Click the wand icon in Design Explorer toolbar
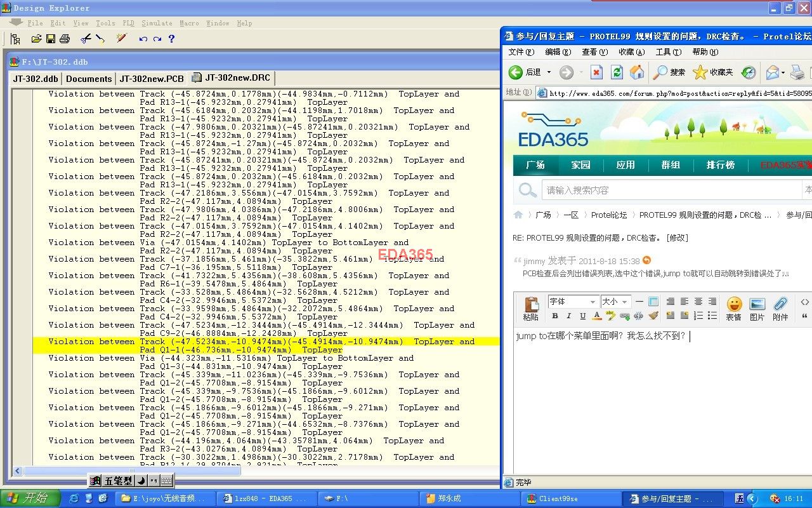The image size is (812, 508). pos(121,39)
